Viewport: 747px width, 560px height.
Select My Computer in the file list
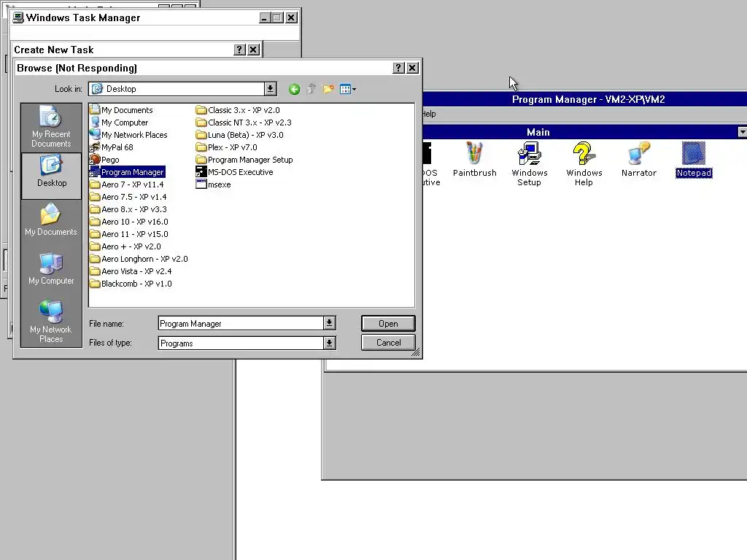pos(119,122)
